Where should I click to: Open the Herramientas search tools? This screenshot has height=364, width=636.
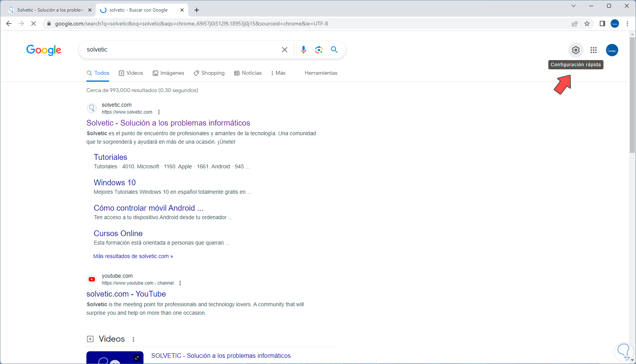pos(321,73)
